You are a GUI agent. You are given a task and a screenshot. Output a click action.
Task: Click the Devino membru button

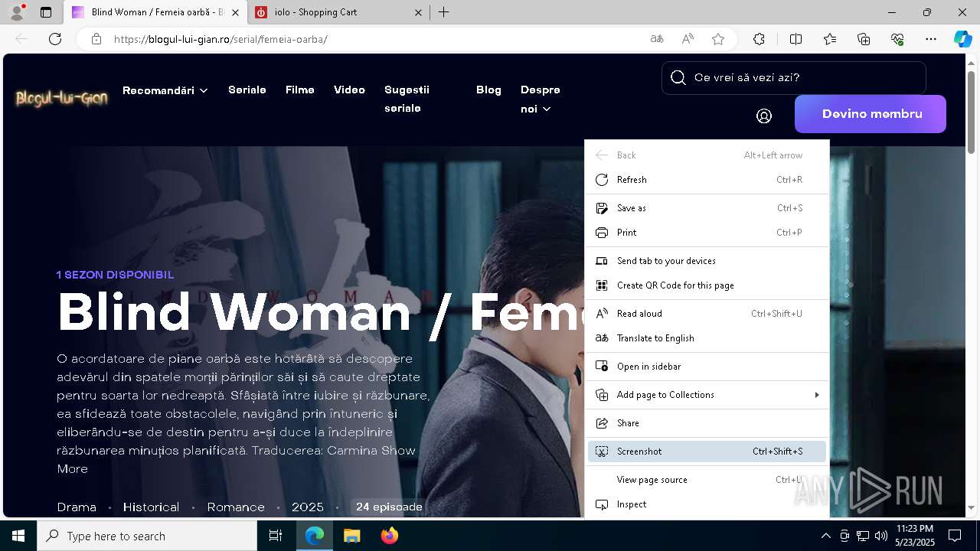pos(871,114)
